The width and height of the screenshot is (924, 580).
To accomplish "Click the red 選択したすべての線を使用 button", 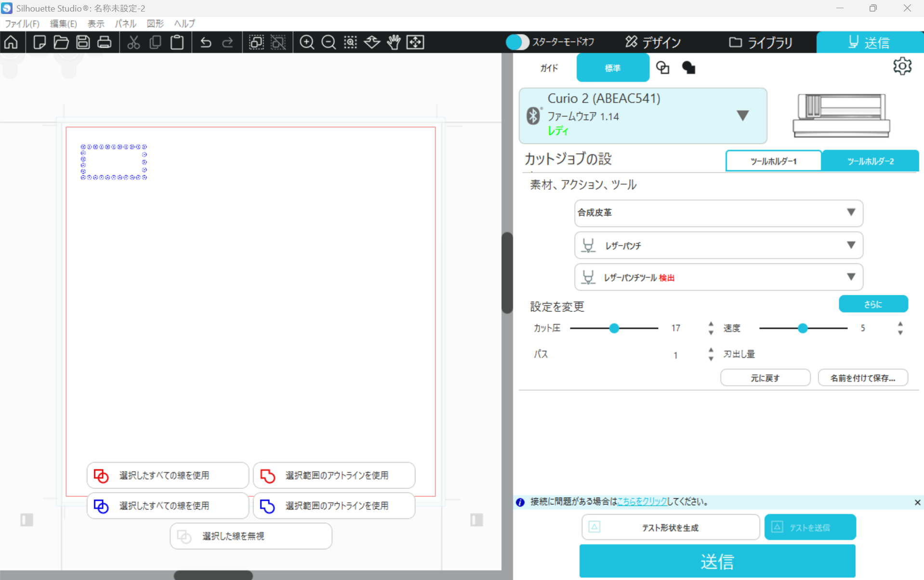I will point(168,475).
